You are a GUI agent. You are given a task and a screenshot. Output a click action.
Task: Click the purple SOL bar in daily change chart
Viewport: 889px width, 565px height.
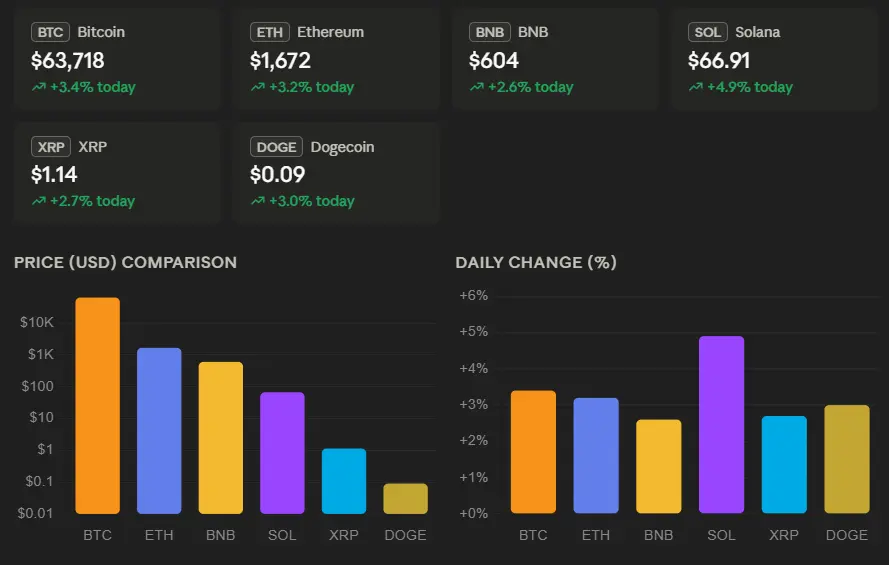pyautogui.click(x=721, y=424)
